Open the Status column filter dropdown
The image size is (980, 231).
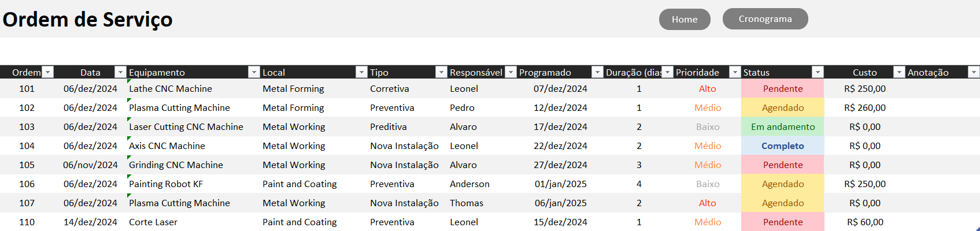click(818, 72)
